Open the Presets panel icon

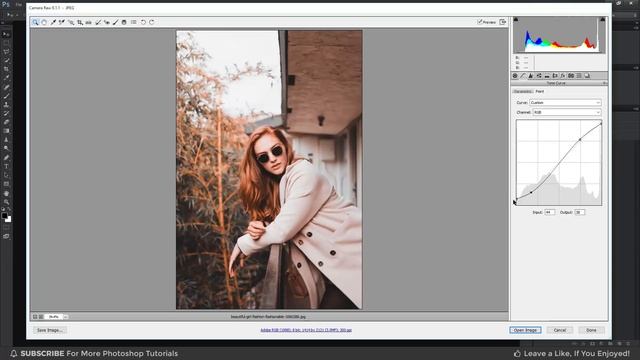(579, 76)
